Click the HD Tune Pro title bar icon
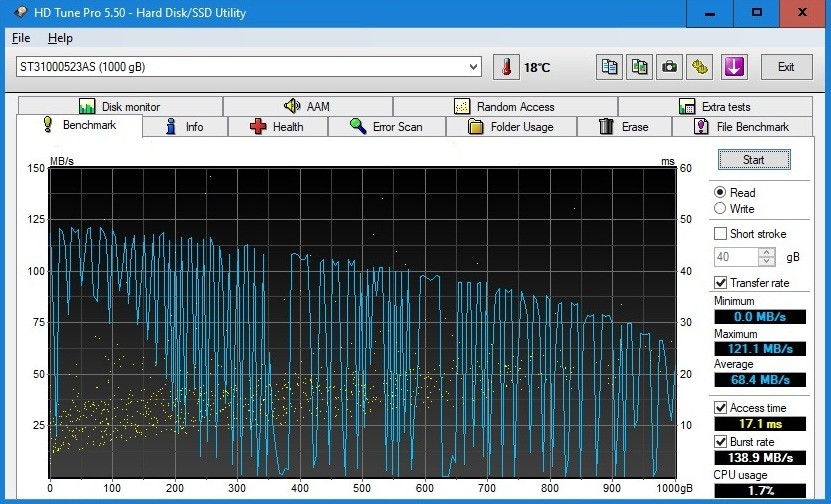The image size is (831, 504). (x=21, y=12)
